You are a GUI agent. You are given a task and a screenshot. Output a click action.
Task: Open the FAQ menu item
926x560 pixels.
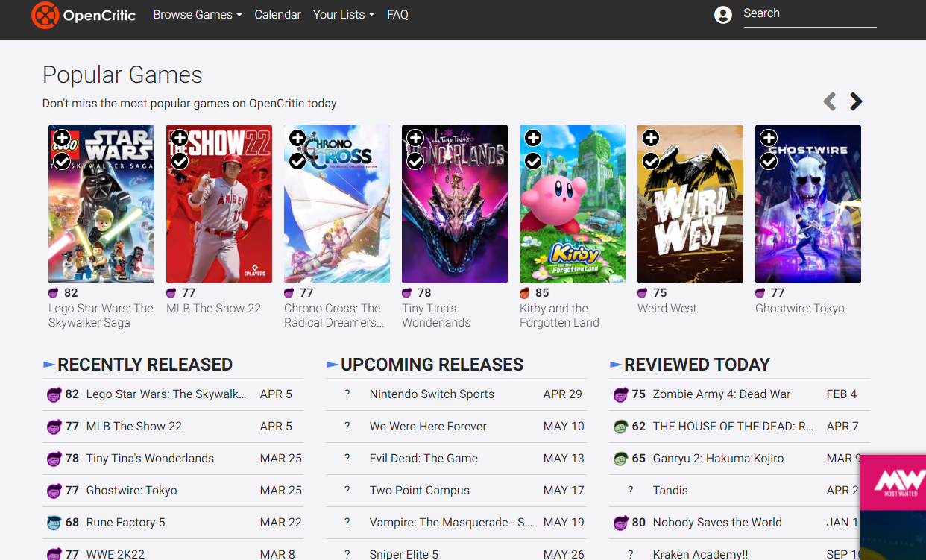pyautogui.click(x=397, y=15)
